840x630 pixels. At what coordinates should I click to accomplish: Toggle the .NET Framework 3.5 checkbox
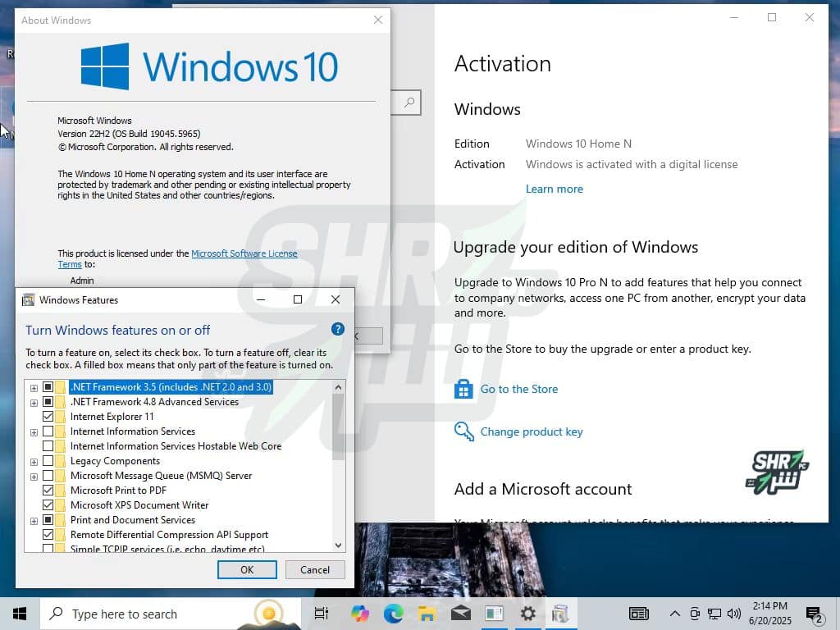pos(48,387)
